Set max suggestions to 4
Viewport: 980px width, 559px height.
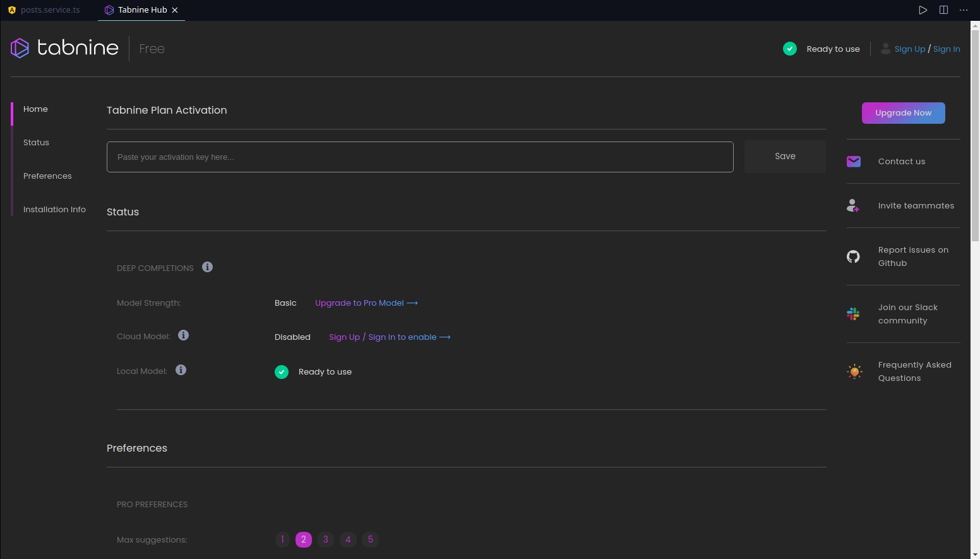click(348, 539)
